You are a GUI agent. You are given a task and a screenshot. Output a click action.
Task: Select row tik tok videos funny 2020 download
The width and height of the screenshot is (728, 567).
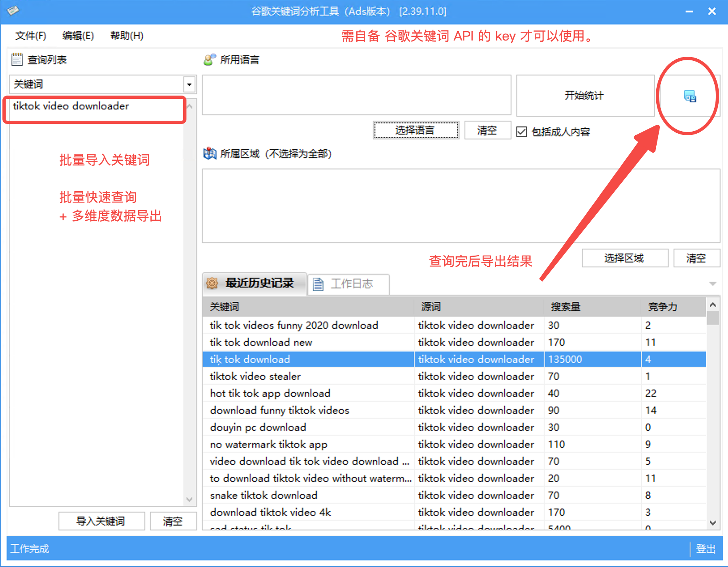454,325
